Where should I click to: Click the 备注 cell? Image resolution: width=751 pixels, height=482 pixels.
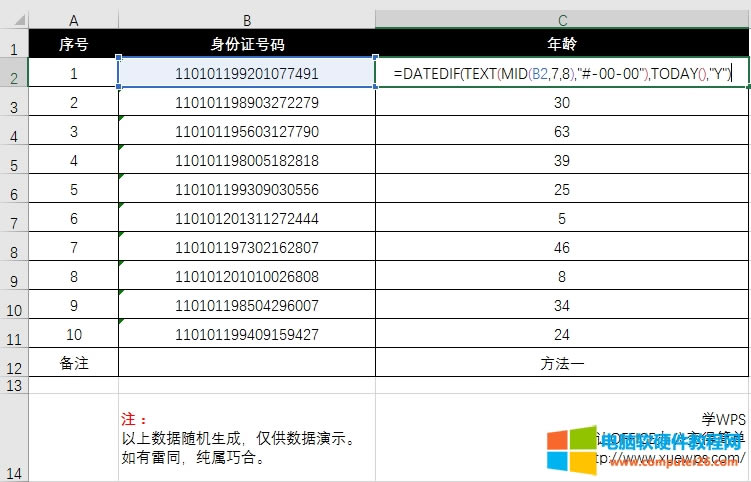click(x=74, y=363)
